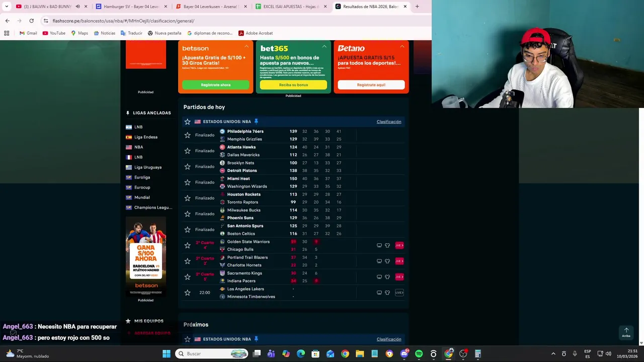Image resolution: width=644 pixels, height=362 pixels.
Task: Open lineups shirt icon for Kings vs Pacers
Action: [x=387, y=277]
